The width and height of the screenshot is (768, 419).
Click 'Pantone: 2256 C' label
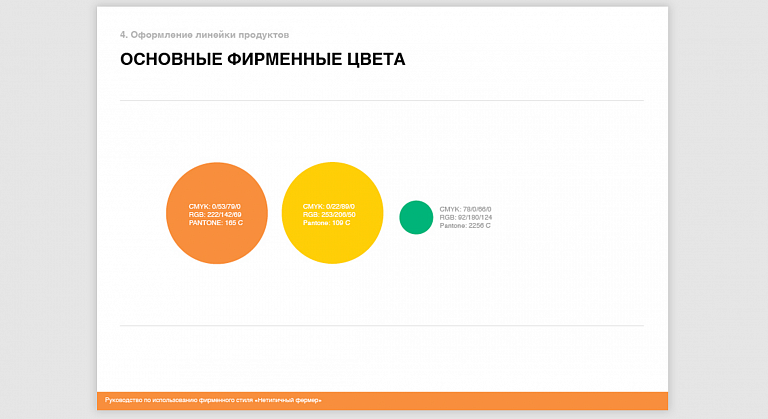[465, 225]
